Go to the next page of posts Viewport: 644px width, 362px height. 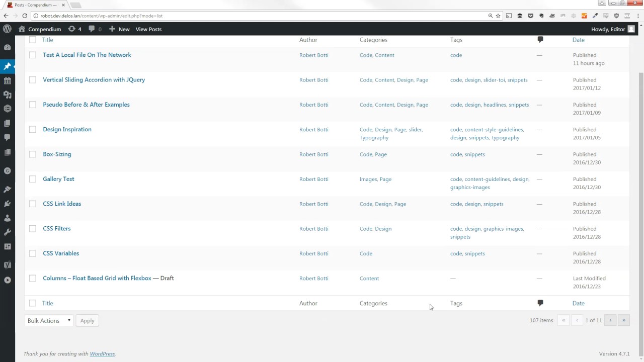coord(610,320)
